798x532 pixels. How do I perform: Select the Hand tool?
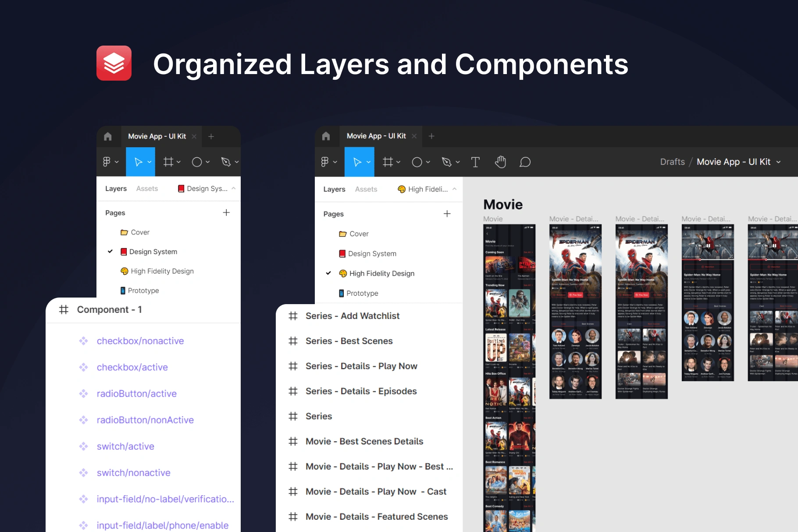pyautogui.click(x=500, y=162)
